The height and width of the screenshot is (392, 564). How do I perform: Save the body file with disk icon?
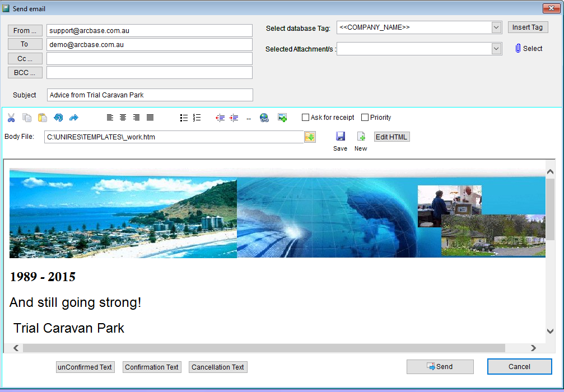pos(341,136)
